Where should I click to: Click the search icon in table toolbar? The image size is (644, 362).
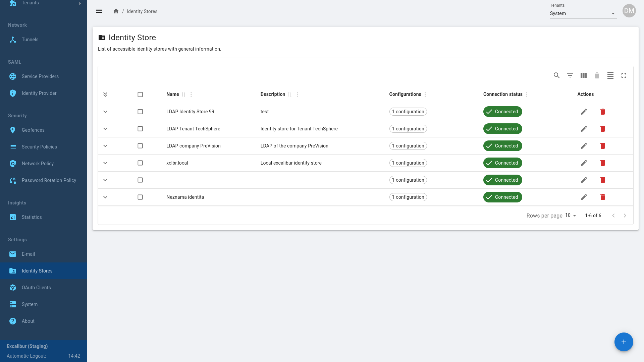pos(556,75)
